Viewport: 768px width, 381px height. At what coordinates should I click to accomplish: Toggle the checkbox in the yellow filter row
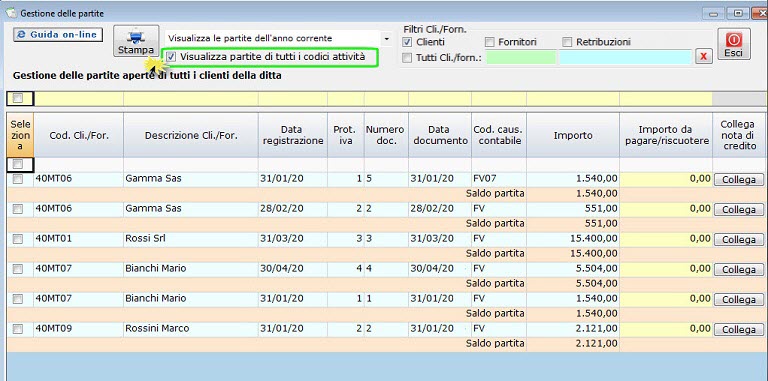pyautogui.click(x=18, y=98)
